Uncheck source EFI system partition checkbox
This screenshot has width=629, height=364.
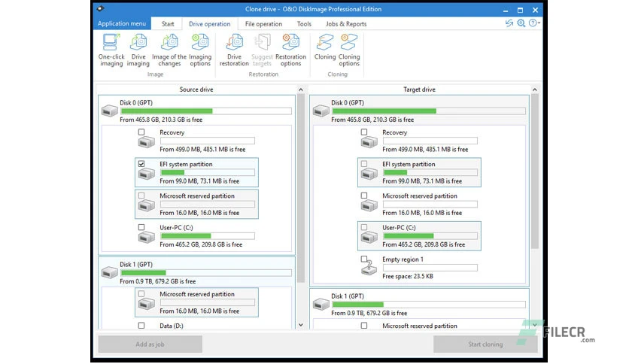(x=141, y=163)
